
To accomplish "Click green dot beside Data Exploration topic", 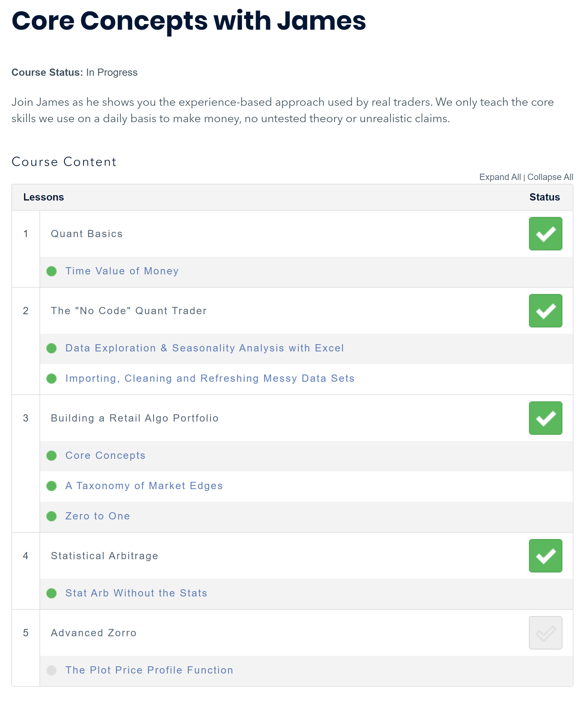I will click(x=51, y=349).
